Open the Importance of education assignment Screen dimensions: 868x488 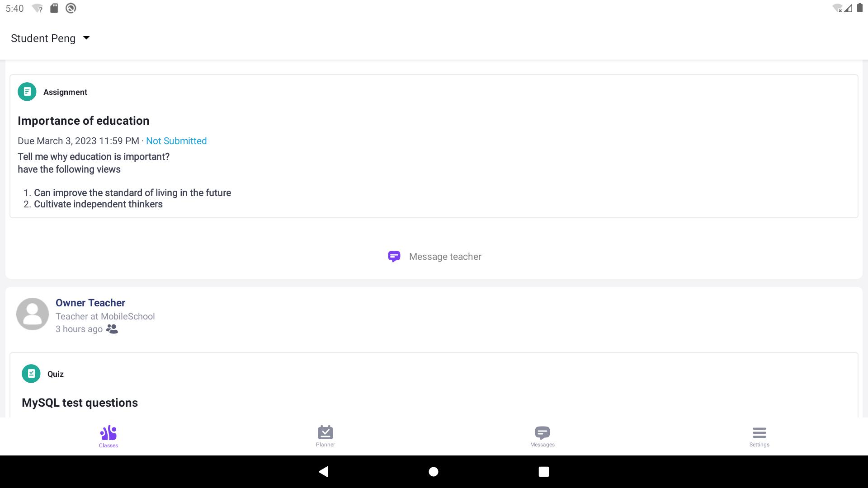(83, 121)
